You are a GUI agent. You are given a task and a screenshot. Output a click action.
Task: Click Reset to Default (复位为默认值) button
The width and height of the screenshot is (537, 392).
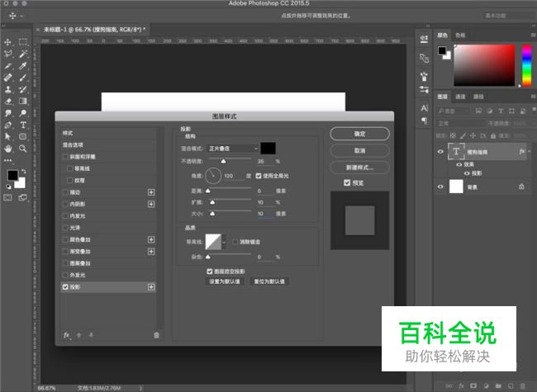[269, 281]
